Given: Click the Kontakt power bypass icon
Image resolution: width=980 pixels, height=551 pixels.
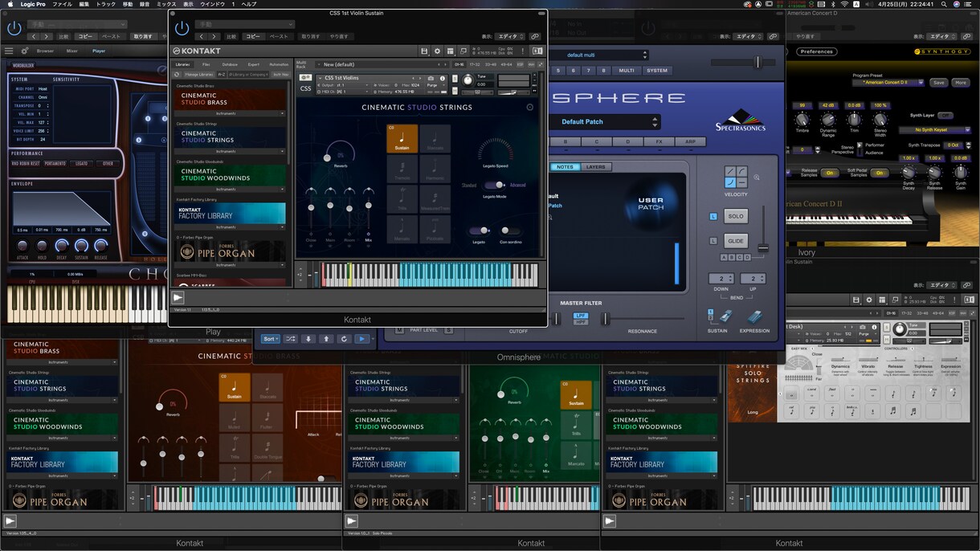Looking at the screenshot, I should click(x=182, y=28).
